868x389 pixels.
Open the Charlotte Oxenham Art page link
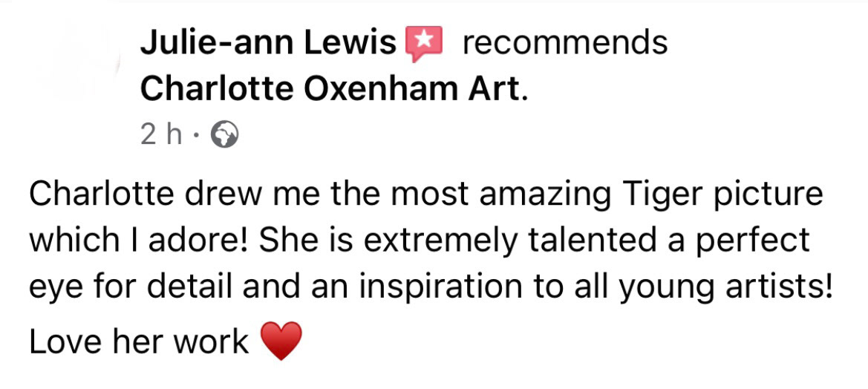click(x=330, y=88)
